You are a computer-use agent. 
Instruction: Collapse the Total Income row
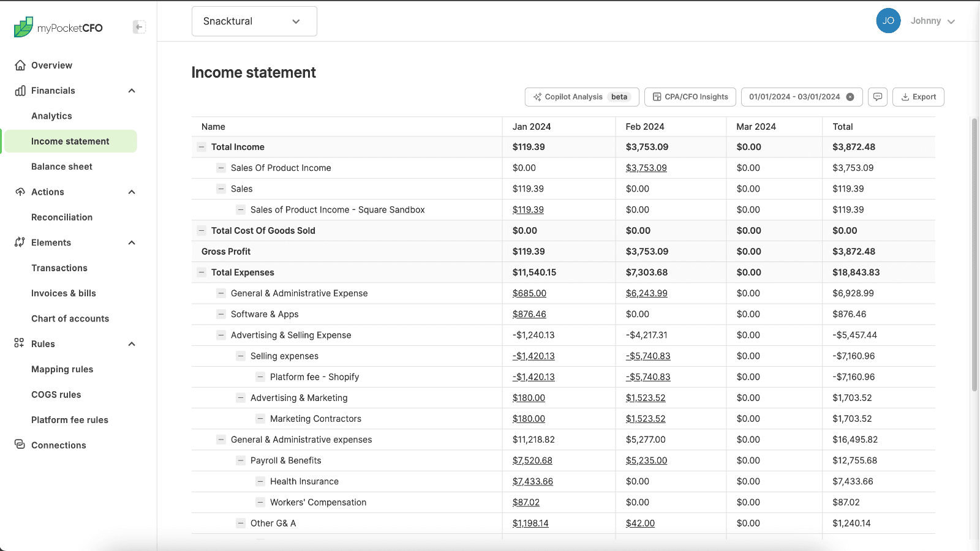pos(201,146)
